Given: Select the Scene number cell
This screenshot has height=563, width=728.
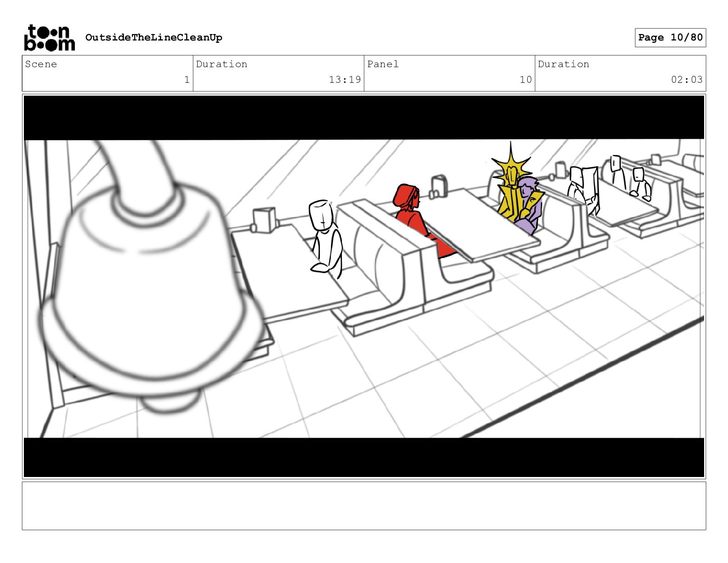Looking at the screenshot, I should (x=108, y=73).
